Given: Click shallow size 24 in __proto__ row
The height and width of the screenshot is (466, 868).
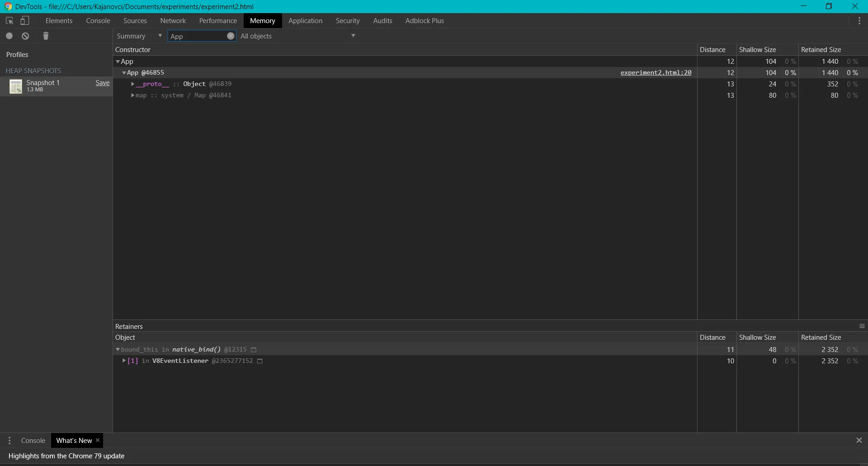Looking at the screenshot, I should (x=772, y=84).
